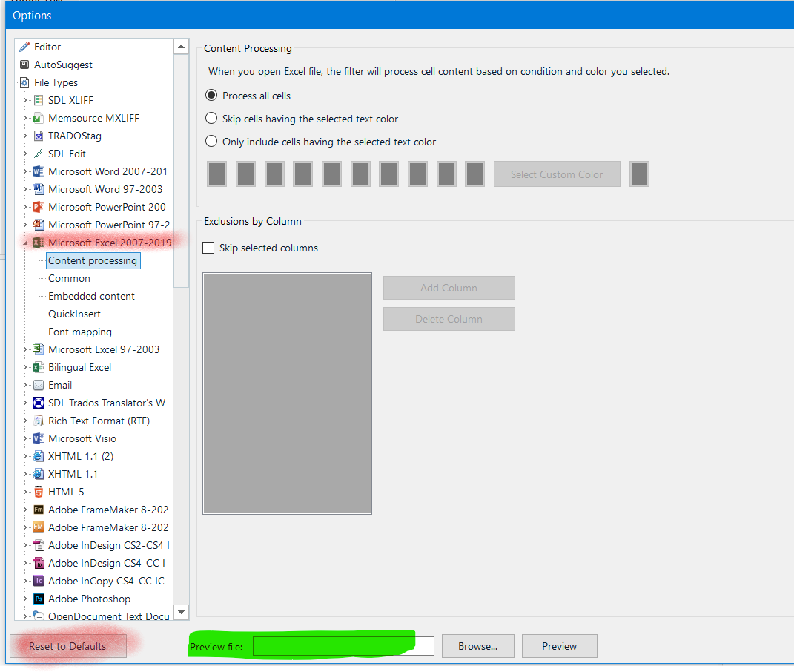Click the first Adobe FrameMaker 8-202 icon
This screenshot has height=672, width=794.
[x=39, y=510]
